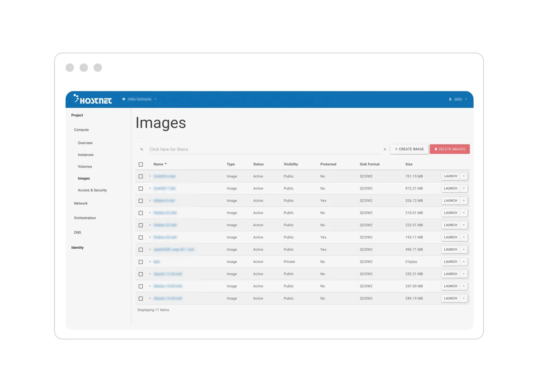Check the box for the 289.19 MB image
Viewport: 538px width, 392px height.
(x=141, y=298)
